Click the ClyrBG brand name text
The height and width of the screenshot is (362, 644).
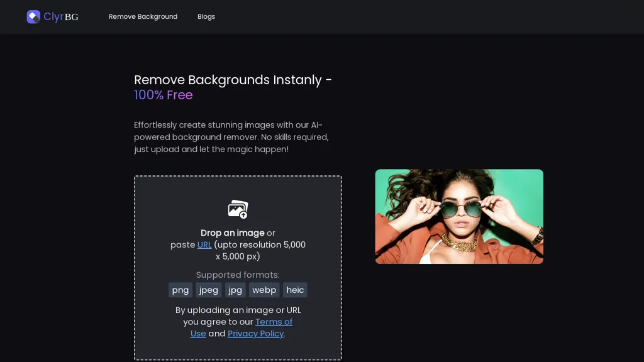click(x=61, y=17)
